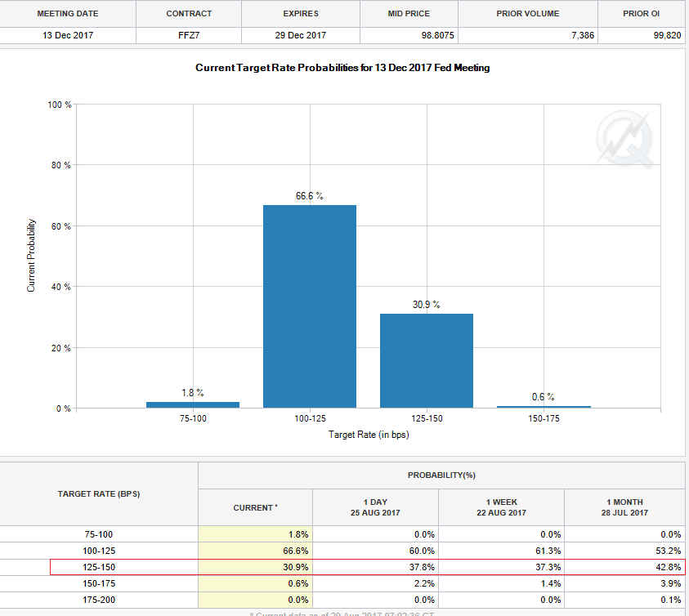The image size is (689, 616).
Task: Select the 1 WEEK 22 AUG 2017 header
Action: [501, 507]
